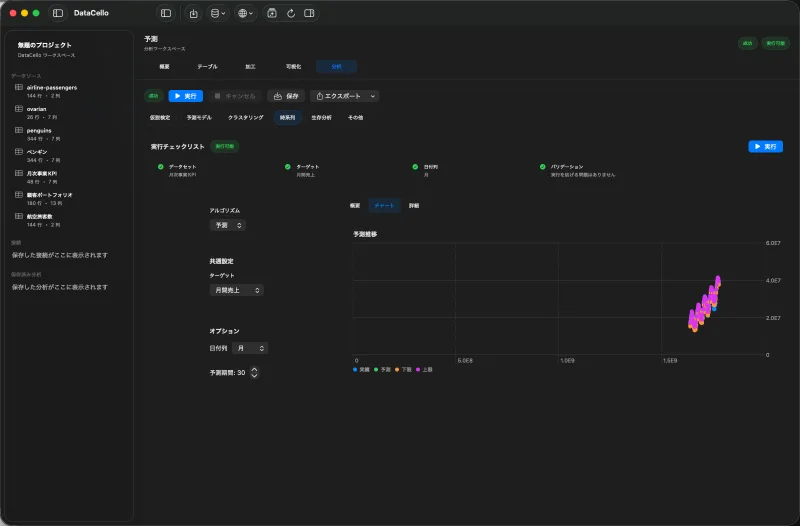800x526 pixels.
Task: Select the 分析 tab
Action: coord(336,66)
